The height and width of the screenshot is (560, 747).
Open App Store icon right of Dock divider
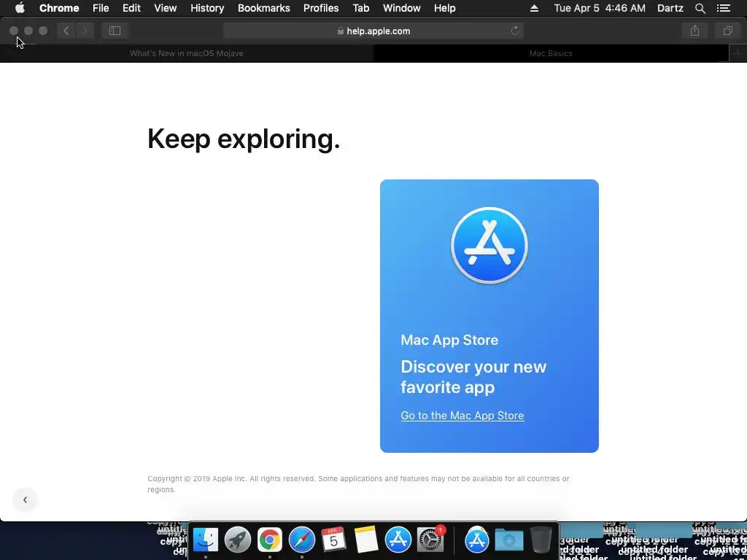tap(477, 540)
